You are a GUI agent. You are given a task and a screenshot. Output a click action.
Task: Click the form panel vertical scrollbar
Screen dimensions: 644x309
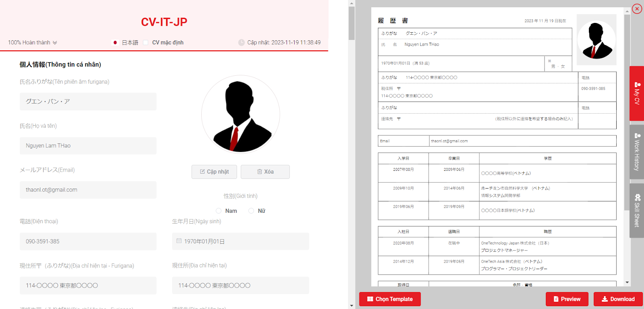tap(352, 23)
